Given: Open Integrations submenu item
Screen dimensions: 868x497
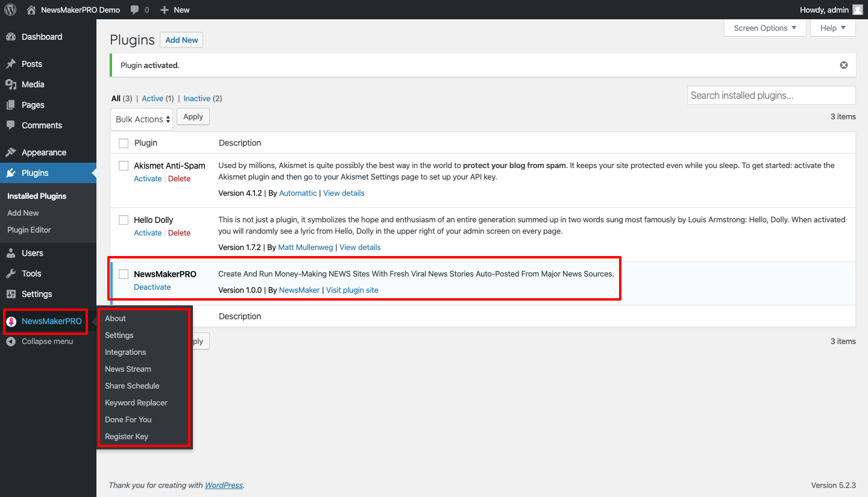Looking at the screenshot, I should click(125, 352).
